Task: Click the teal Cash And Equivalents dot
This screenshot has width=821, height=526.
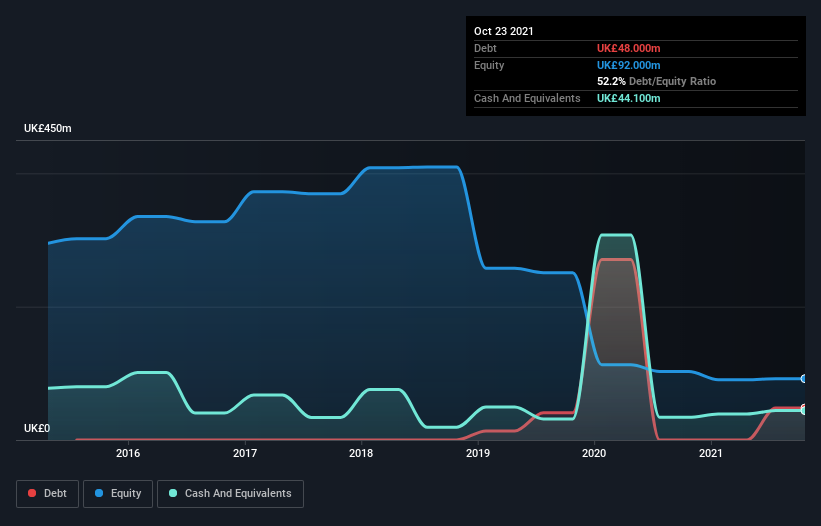Action: pyautogui.click(x=173, y=493)
